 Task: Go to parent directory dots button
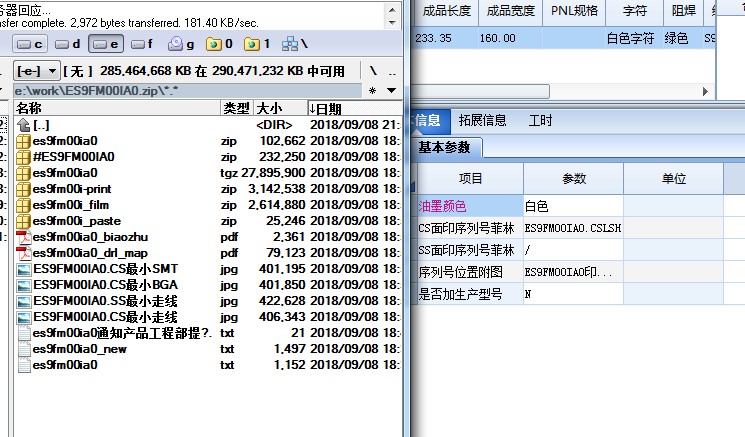[392, 72]
